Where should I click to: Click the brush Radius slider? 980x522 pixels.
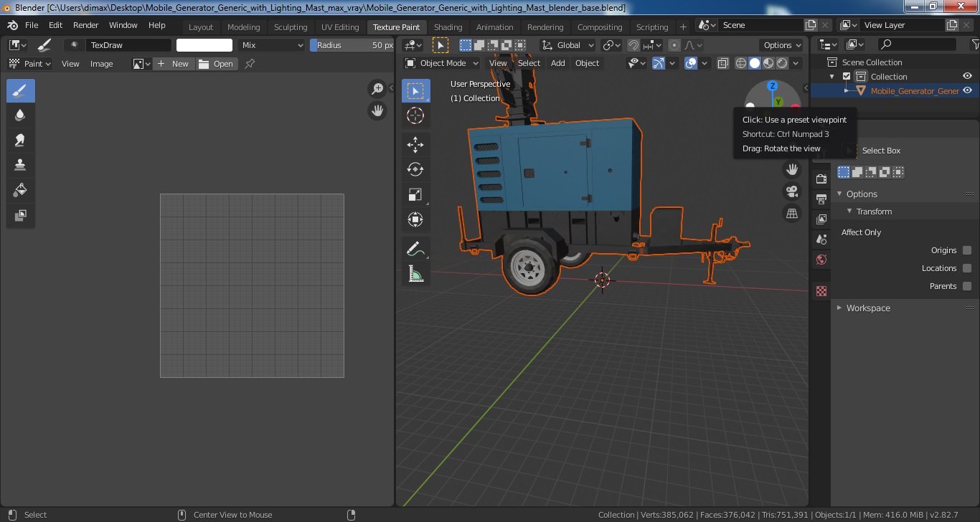[x=352, y=45]
